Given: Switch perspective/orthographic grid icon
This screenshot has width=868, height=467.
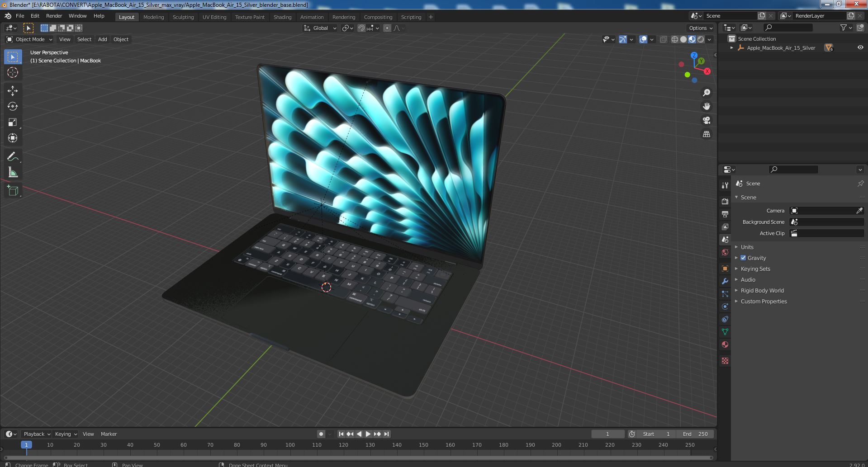Looking at the screenshot, I should [x=706, y=134].
